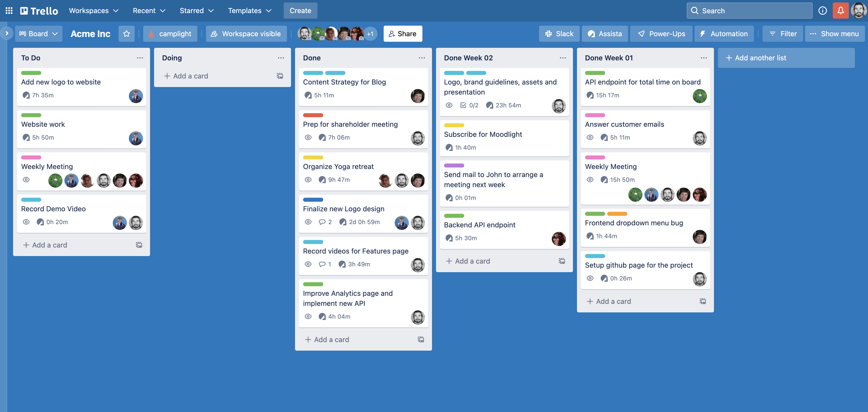The height and width of the screenshot is (412, 868).
Task: Click the star icon next to Acme Inc
Action: tap(126, 34)
